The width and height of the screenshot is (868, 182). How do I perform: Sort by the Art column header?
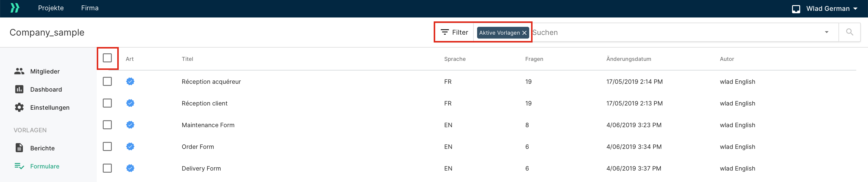(130, 59)
